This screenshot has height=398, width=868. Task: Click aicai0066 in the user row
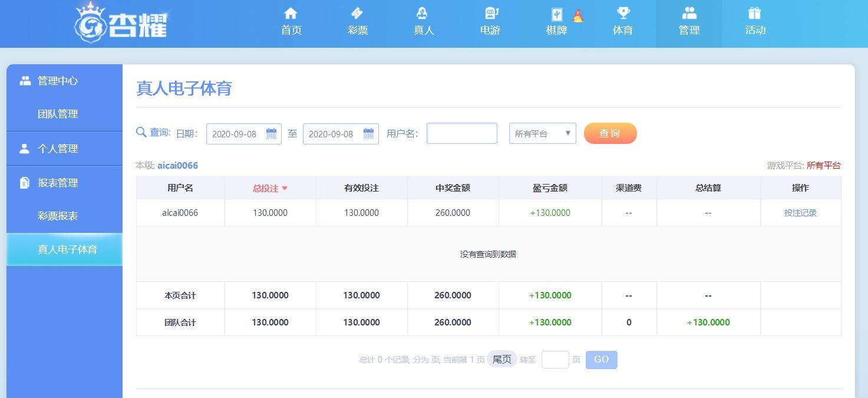[x=180, y=213]
